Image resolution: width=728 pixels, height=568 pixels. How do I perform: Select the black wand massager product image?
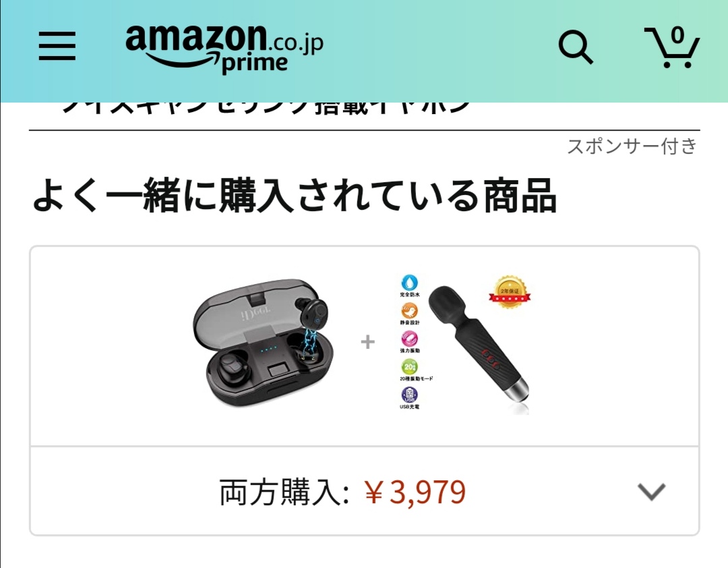[478, 349]
